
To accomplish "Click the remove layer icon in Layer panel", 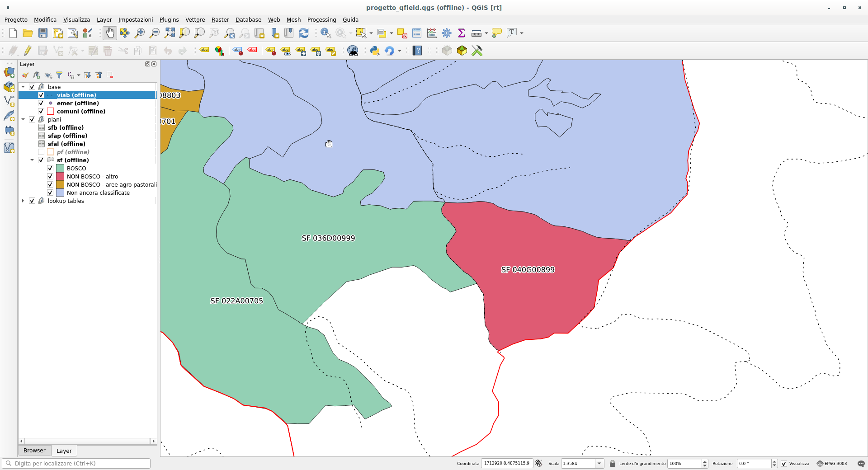I will tap(110, 75).
